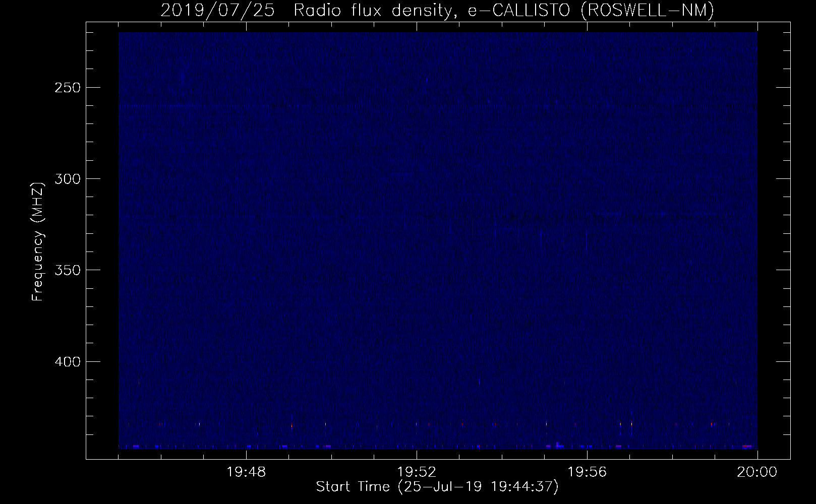Click the 400 frequency tick label
816x504 pixels.
(67, 361)
